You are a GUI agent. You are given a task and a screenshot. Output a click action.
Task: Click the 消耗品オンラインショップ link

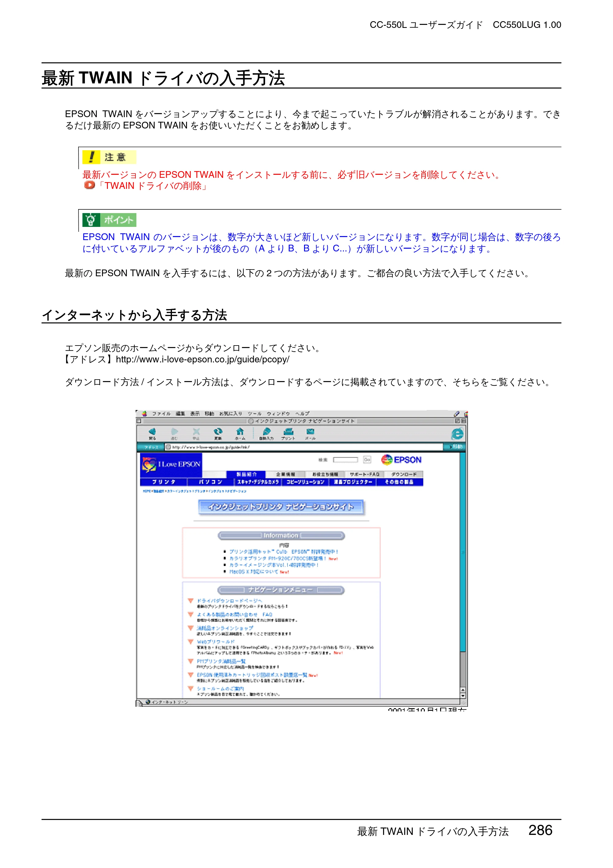click(x=225, y=628)
